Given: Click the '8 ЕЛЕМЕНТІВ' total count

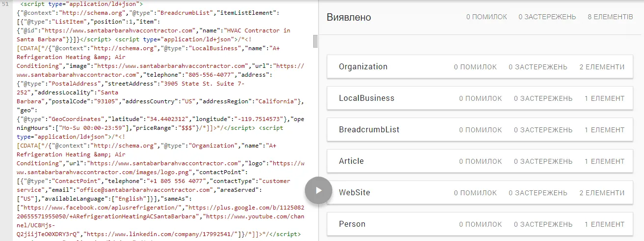Looking at the screenshot, I should 610,17.
